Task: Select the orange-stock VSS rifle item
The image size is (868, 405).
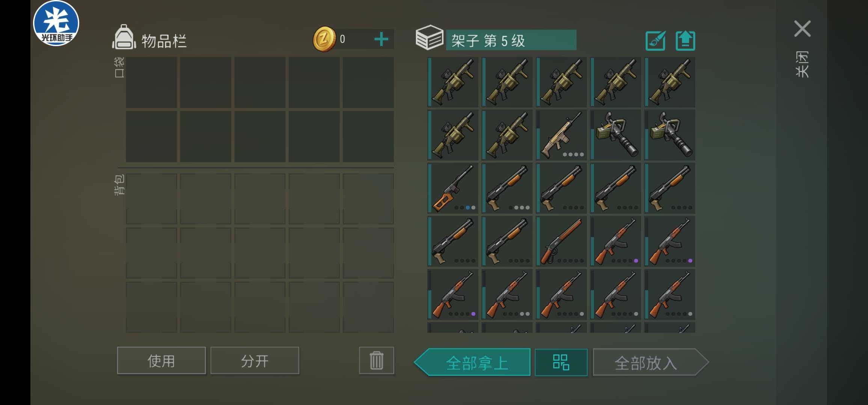Action: click(453, 188)
